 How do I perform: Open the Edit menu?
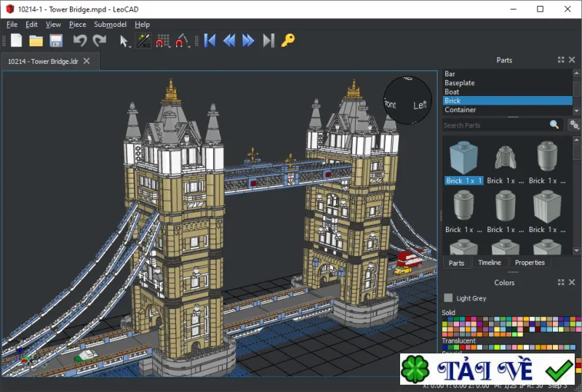pyautogui.click(x=31, y=25)
